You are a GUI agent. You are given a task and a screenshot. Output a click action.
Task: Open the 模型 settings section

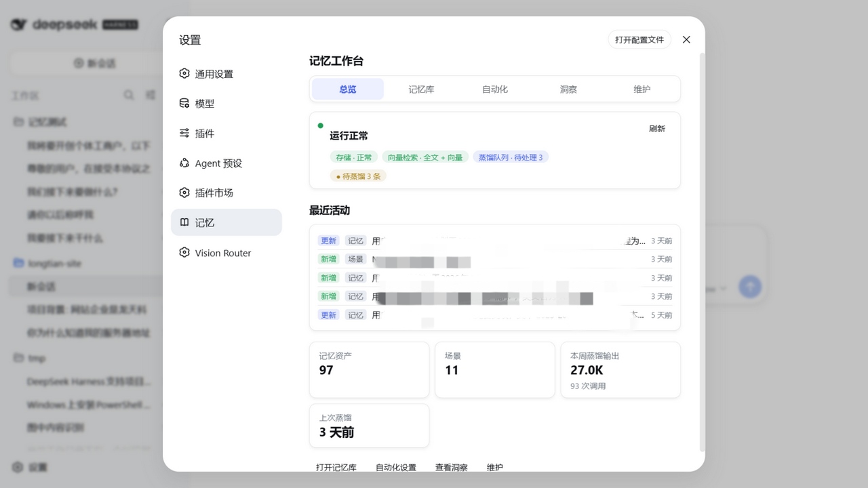(x=226, y=104)
